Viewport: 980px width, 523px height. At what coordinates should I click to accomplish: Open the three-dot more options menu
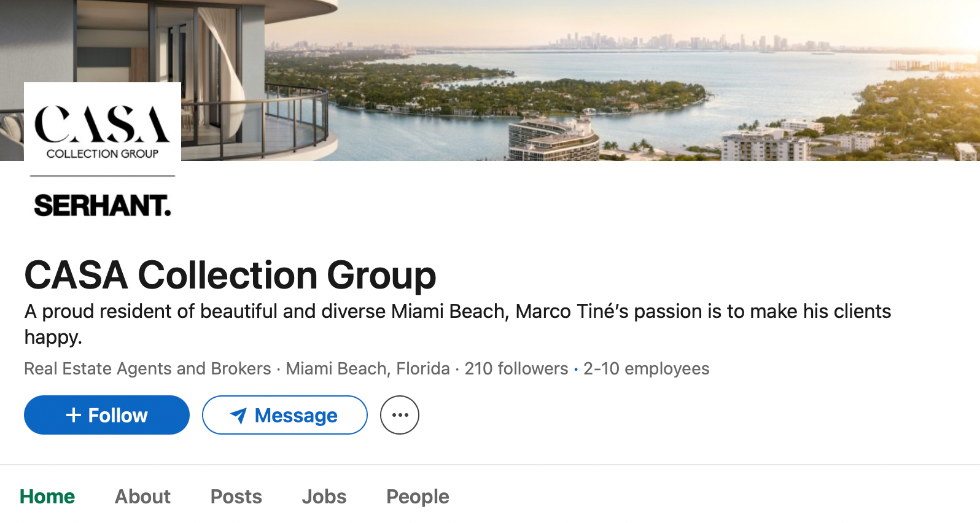[400, 415]
